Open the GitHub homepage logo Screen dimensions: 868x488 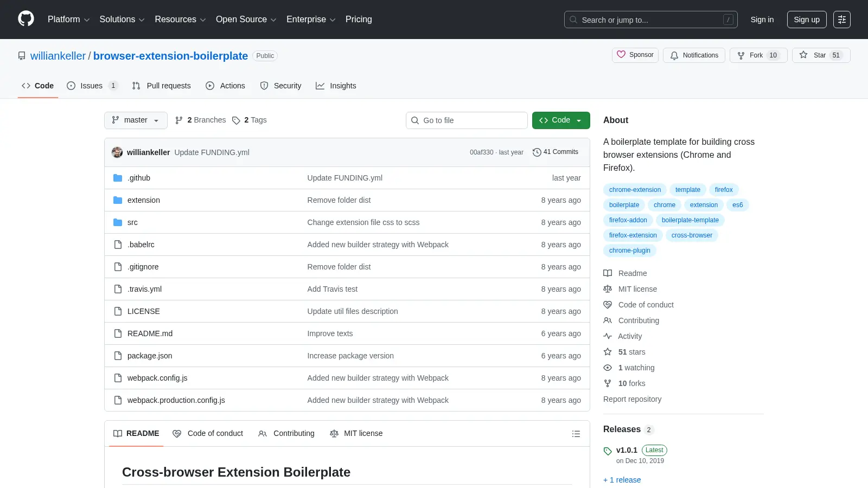(x=26, y=19)
